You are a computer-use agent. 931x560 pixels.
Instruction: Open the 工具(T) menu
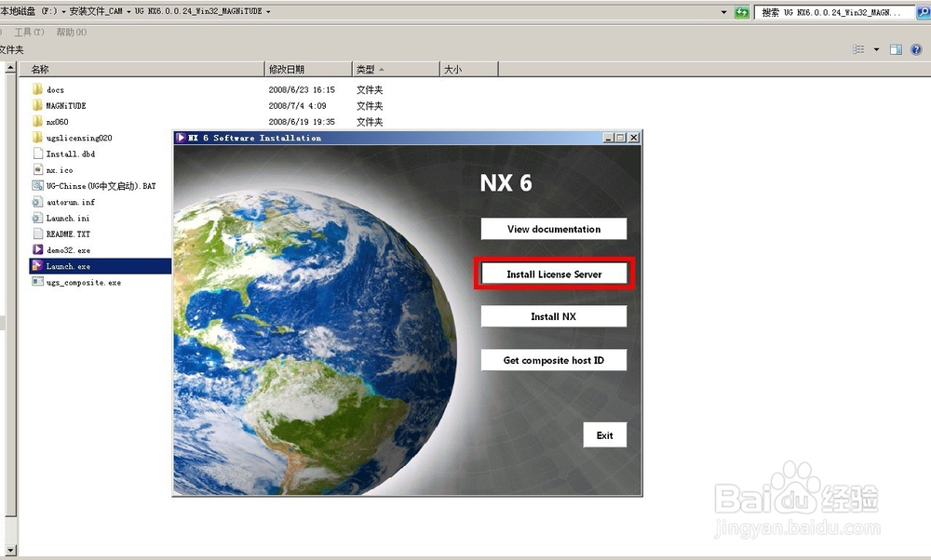29,32
